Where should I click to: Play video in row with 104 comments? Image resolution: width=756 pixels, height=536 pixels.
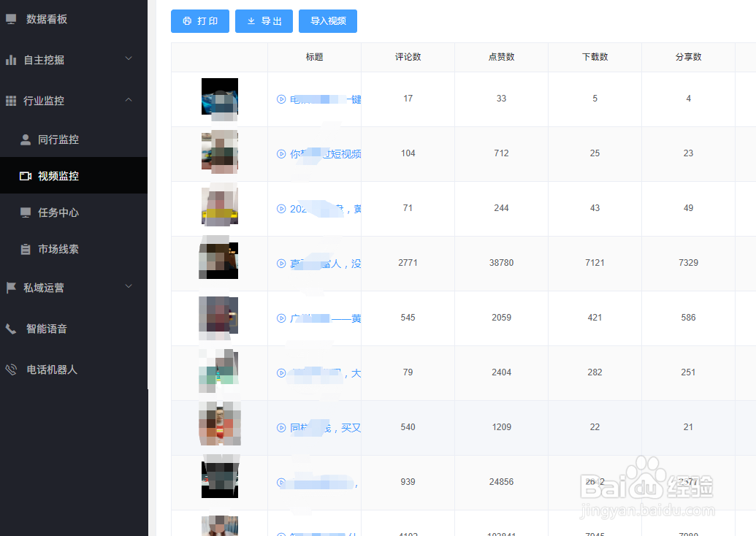point(281,154)
